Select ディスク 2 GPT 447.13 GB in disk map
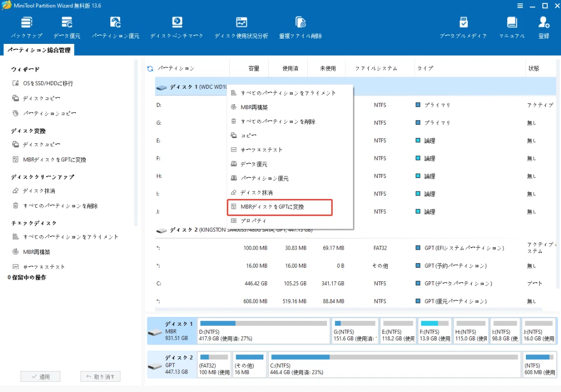The height and width of the screenshot is (392, 561). (x=172, y=365)
